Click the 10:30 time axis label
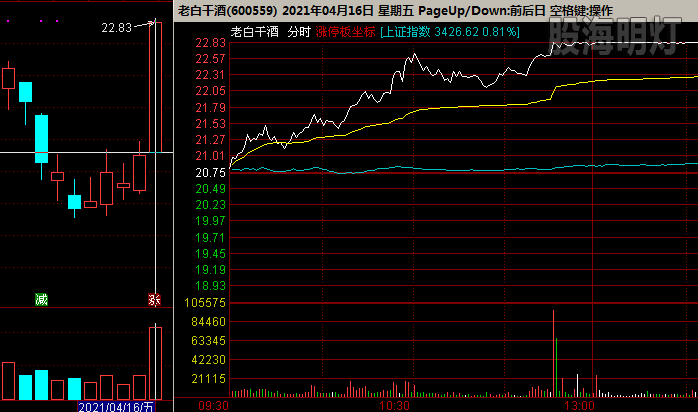698x412 pixels. click(394, 406)
